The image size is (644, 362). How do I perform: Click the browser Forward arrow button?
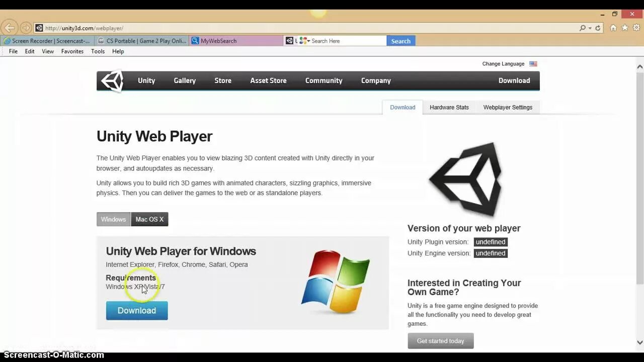tap(25, 28)
